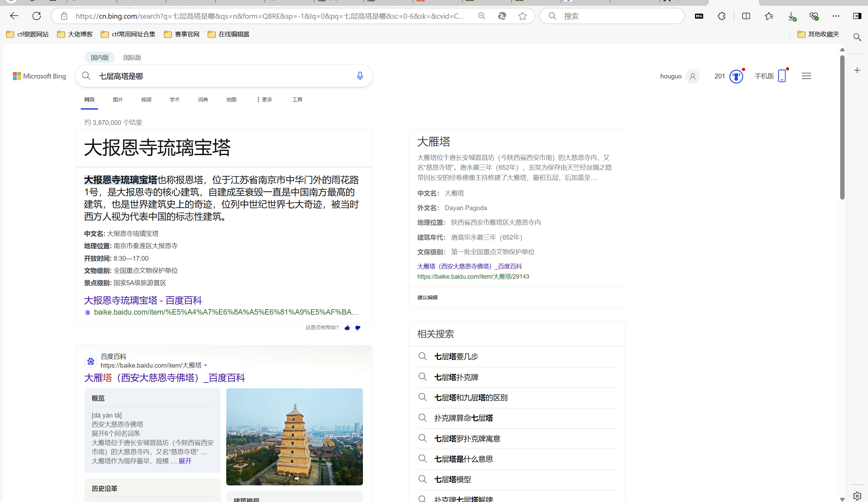The image size is (868, 502).
Task: Open the zoom-out magnifier in the address bar
Action: 482,16
